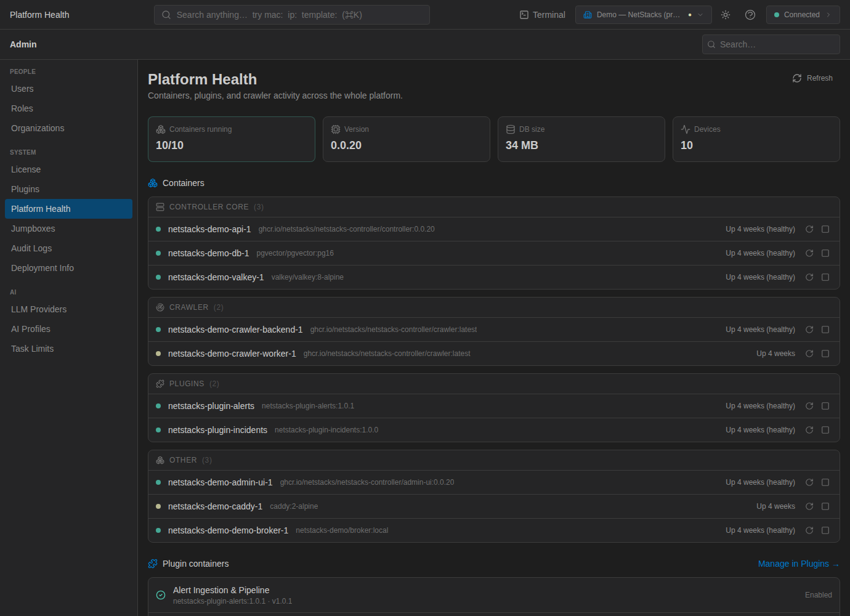The height and width of the screenshot is (616, 850).
Task: Restart the netstacks-demo-valkey-1 container
Action: click(x=809, y=277)
